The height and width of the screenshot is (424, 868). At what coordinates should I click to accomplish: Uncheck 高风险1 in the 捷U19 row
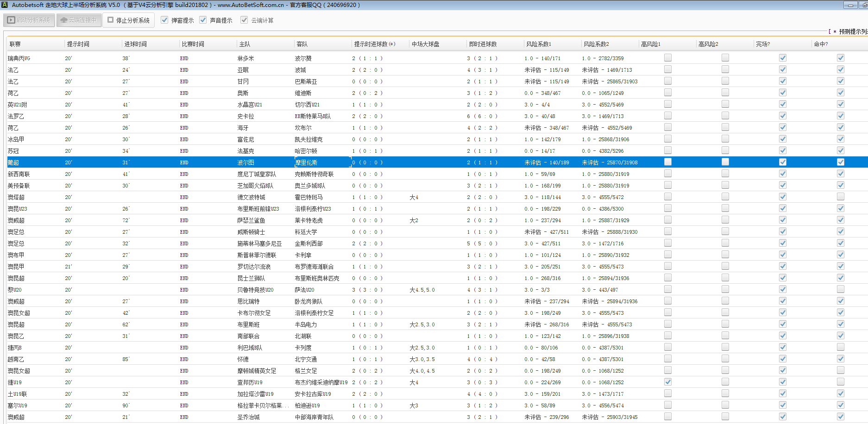667,382
